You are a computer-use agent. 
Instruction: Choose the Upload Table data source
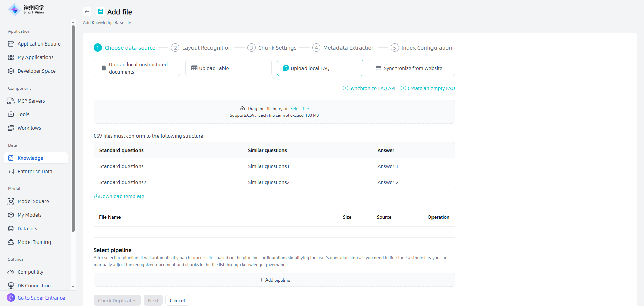click(x=228, y=68)
